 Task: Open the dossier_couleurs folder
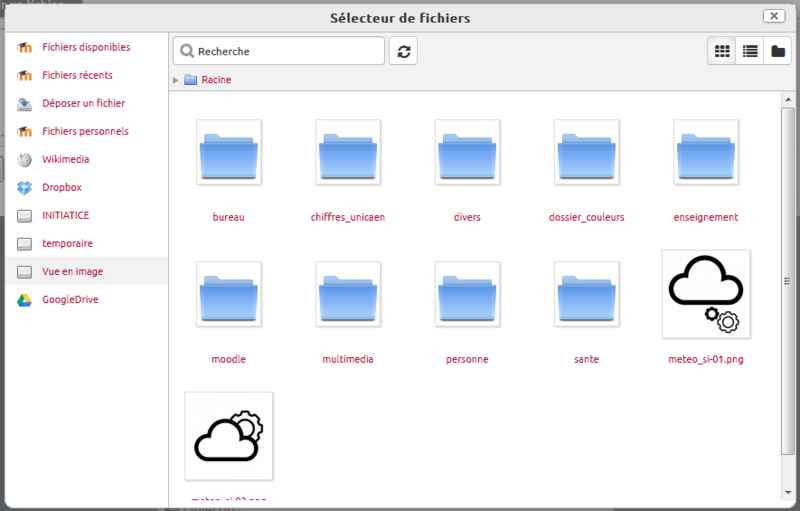tap(587, 153)
